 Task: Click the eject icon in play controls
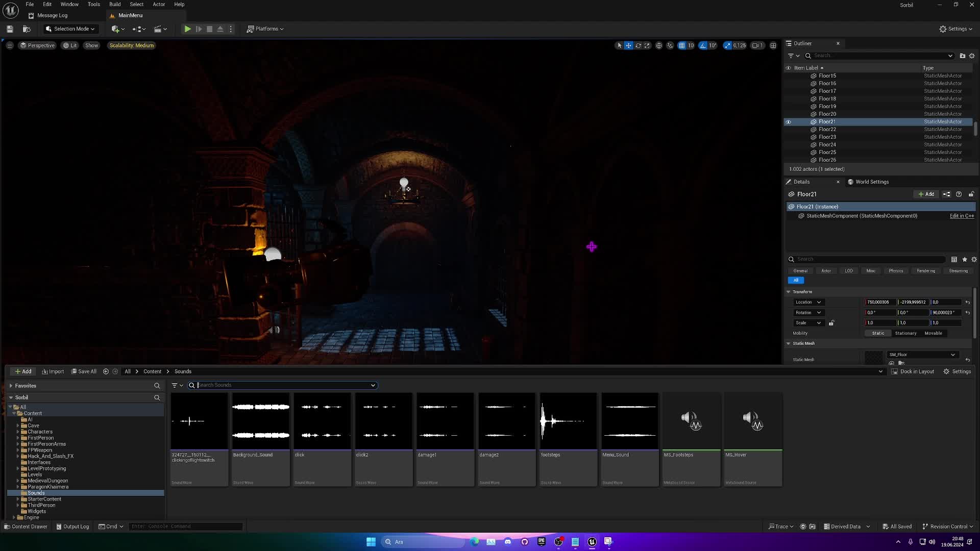pyautogui.click(x=220, y=29)
